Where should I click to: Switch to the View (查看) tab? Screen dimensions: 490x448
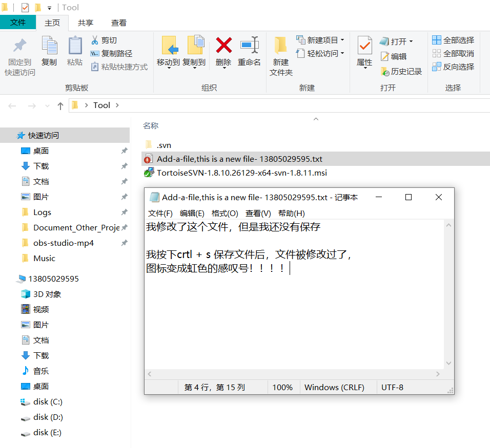pos(119,23)
